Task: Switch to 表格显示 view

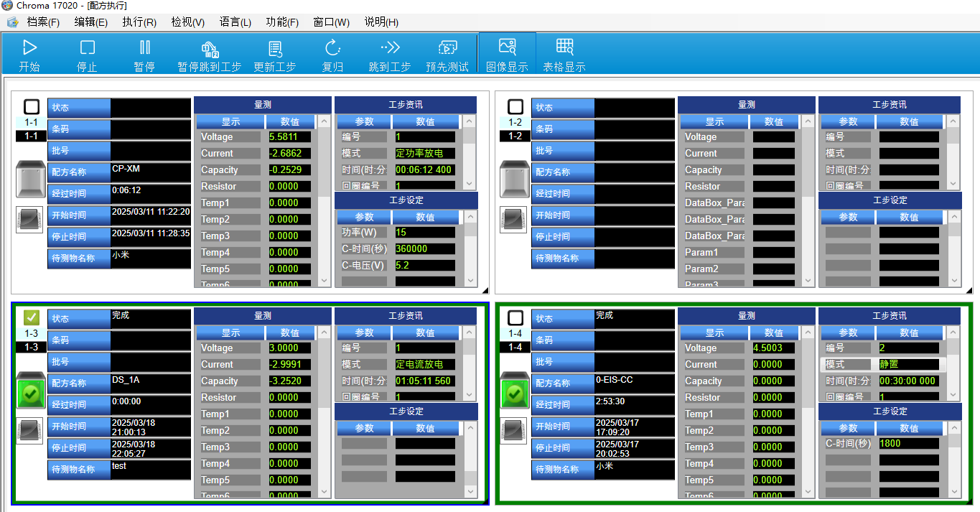Action: pyautogui.click(x=564, y=54)
